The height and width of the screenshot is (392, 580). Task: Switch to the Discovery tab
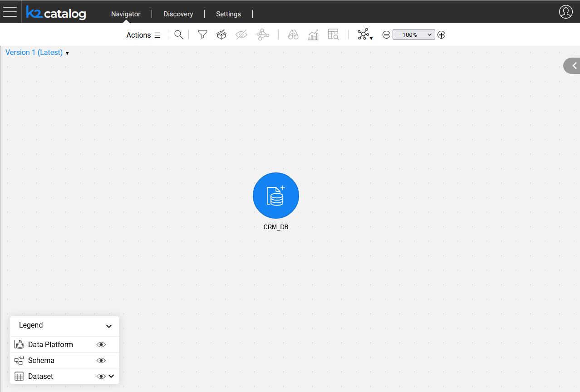tap(178, 14)
